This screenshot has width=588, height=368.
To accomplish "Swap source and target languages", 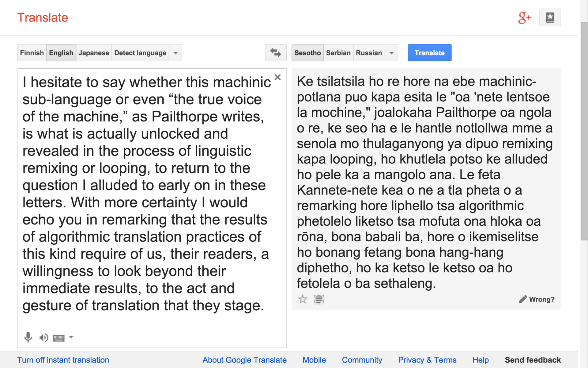I will pyautogui.click(x=275, y=53).
